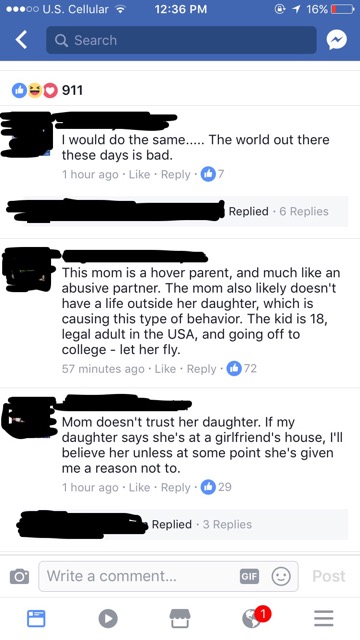Image resolution: width=360 pixels, height=640 pixels.
Task: Open the hamburger menu tab
Action: (x=324, y=618)
